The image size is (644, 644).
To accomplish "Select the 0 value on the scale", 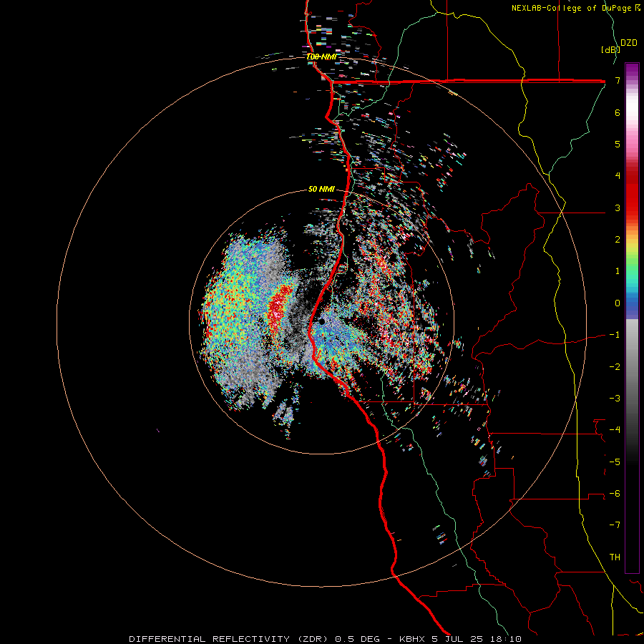I will pyautogui.click(x=618, y=303).
